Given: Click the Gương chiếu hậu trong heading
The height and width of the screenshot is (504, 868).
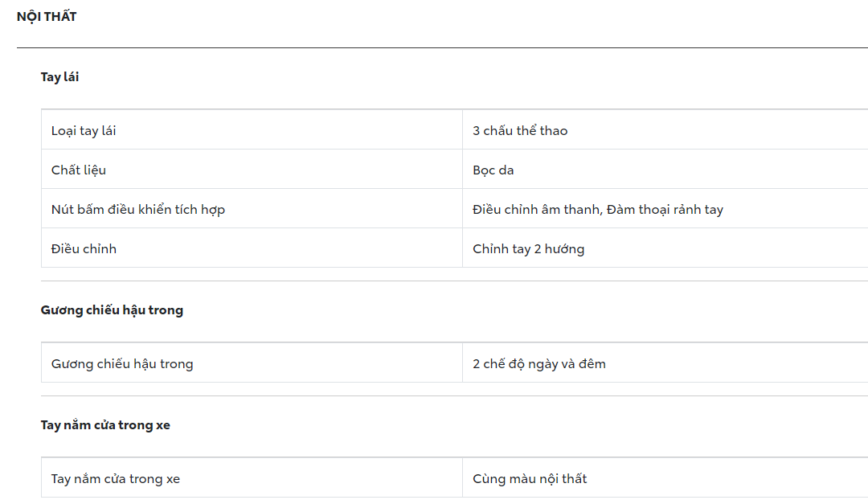Looking at the screenshot, I should tap(112, 309).
